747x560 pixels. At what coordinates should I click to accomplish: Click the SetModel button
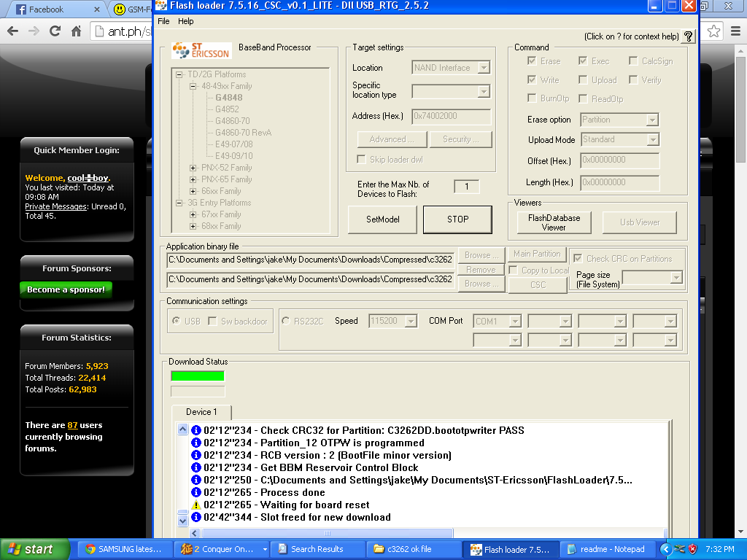(x=382, y=219)
